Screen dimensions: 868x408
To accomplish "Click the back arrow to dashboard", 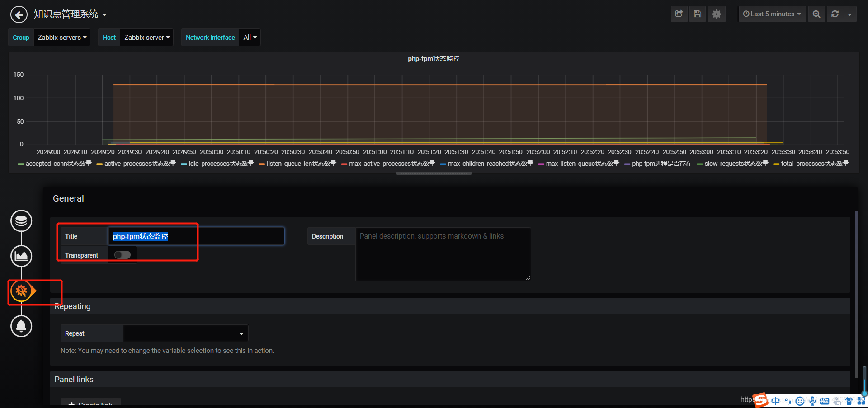I will click(19, 14).
